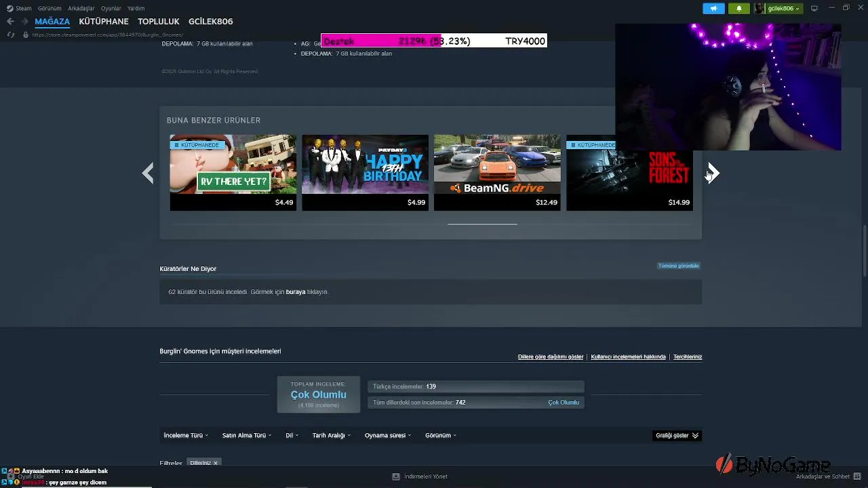868x488 pixels.
Task: Go back with the navigation back arrow
Action: pyautogui.click(x=10, y=22)
